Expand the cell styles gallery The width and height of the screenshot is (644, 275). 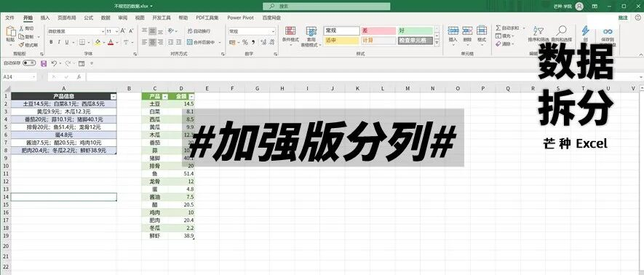coord(437,42)
